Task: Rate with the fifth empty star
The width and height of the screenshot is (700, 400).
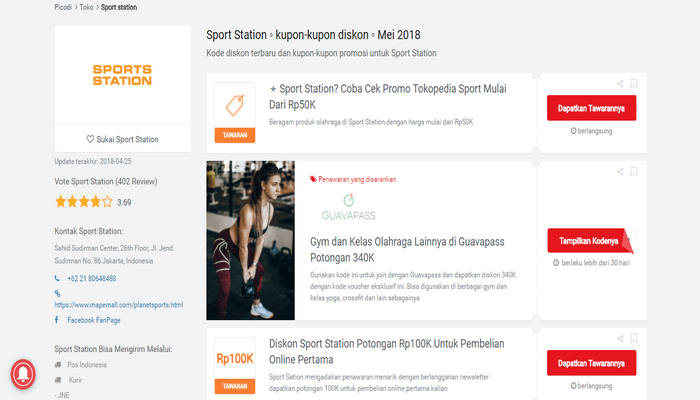Action: (x=107, y=202)
